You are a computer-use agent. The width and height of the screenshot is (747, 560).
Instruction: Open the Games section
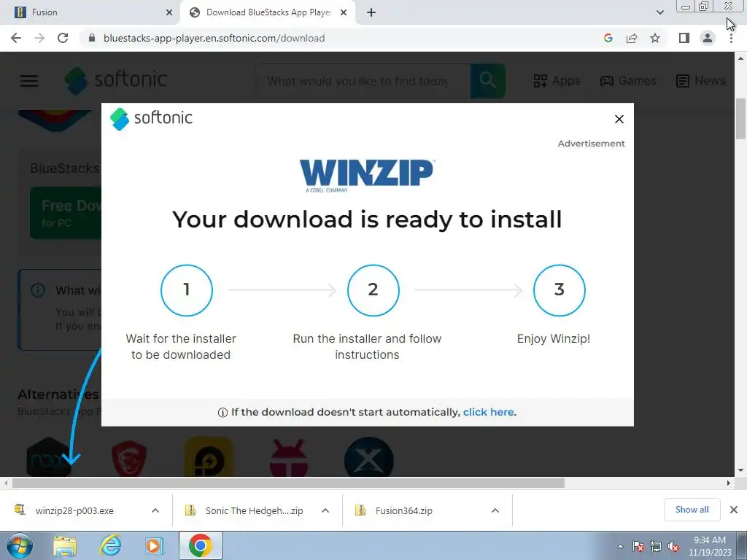pos(628,80)
